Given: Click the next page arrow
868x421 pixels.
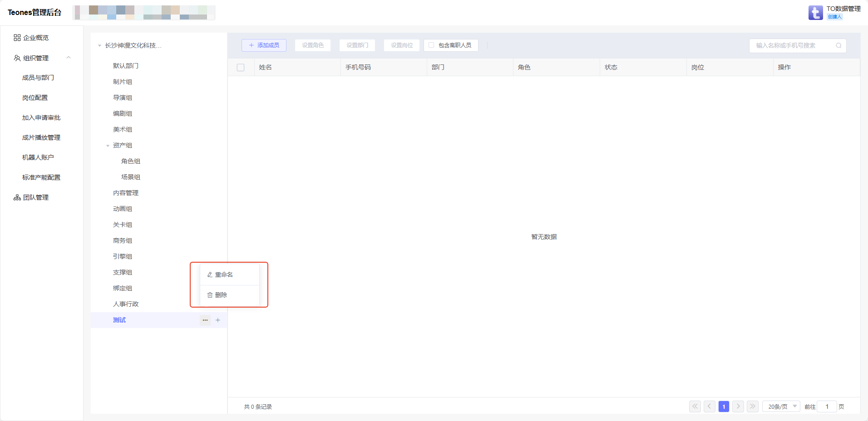Looking at the screenshot, I should click(738, 406).
